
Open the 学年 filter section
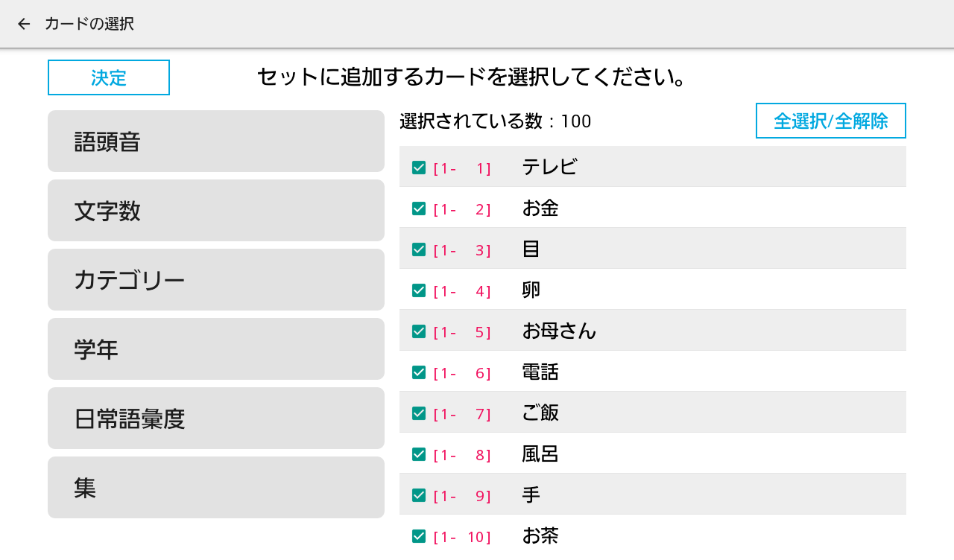tap(215, 349)
